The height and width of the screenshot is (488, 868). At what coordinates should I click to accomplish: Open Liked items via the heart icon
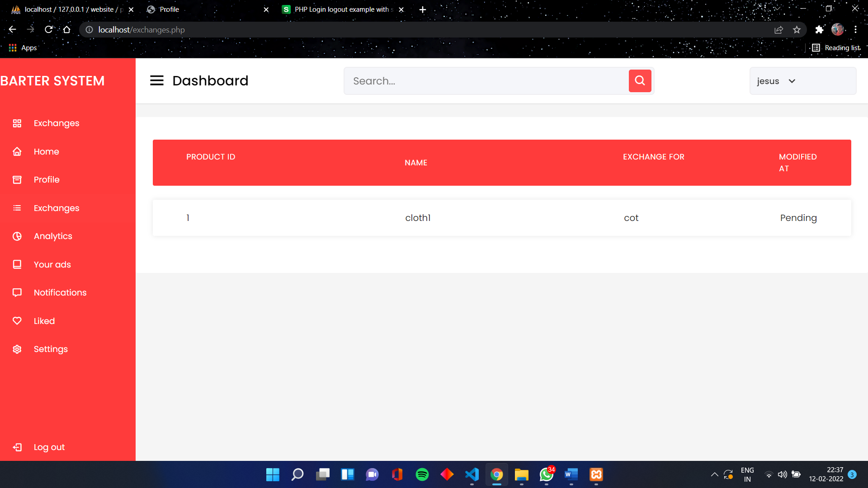(17, 321)
